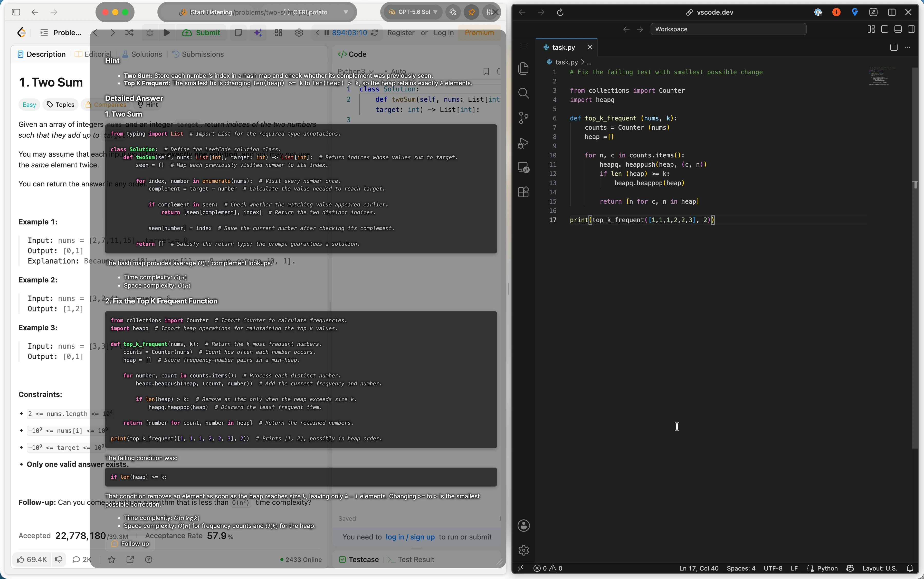Toggle VS Code bottom panel
This screenshot has height=579, width=924.
click(x=898, y=29)
